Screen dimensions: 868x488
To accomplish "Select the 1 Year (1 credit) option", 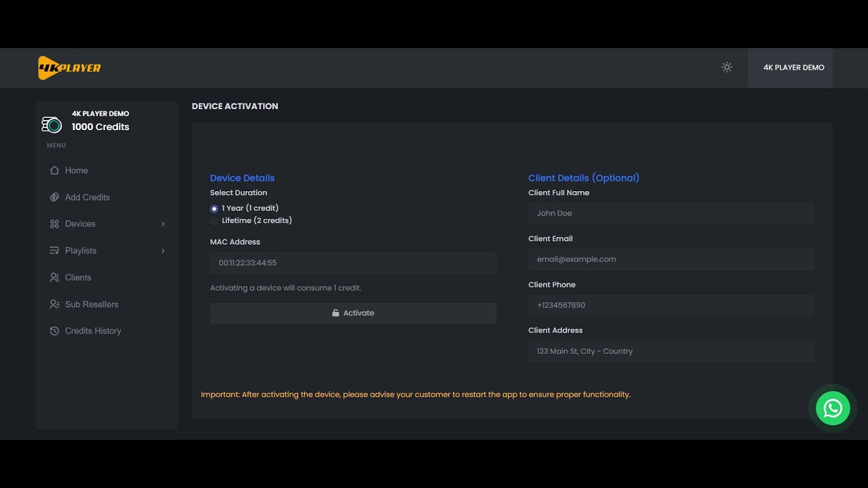I will pos(214,209).
